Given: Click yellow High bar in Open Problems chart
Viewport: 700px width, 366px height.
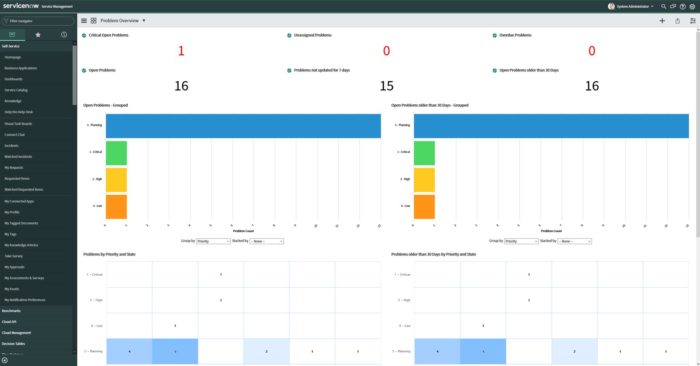Looking at the screenshot, I should click(x=116, y=180).
